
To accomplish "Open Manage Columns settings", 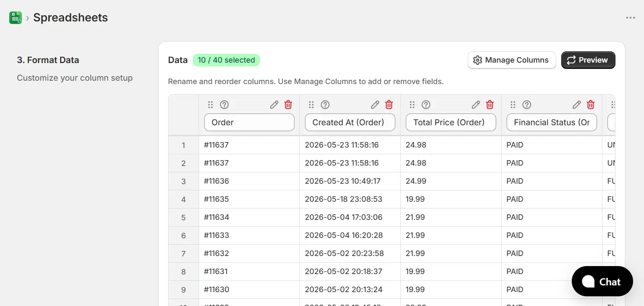I will point(512,60).
